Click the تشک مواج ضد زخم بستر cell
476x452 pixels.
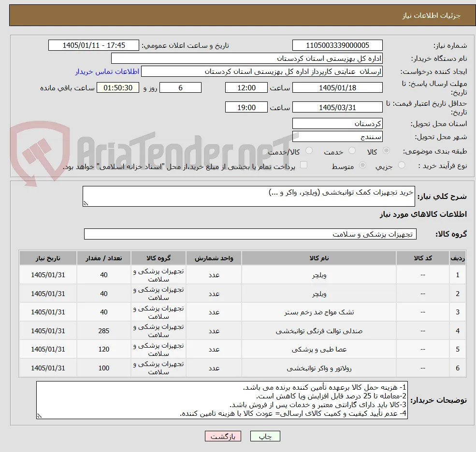coord(319,312)
